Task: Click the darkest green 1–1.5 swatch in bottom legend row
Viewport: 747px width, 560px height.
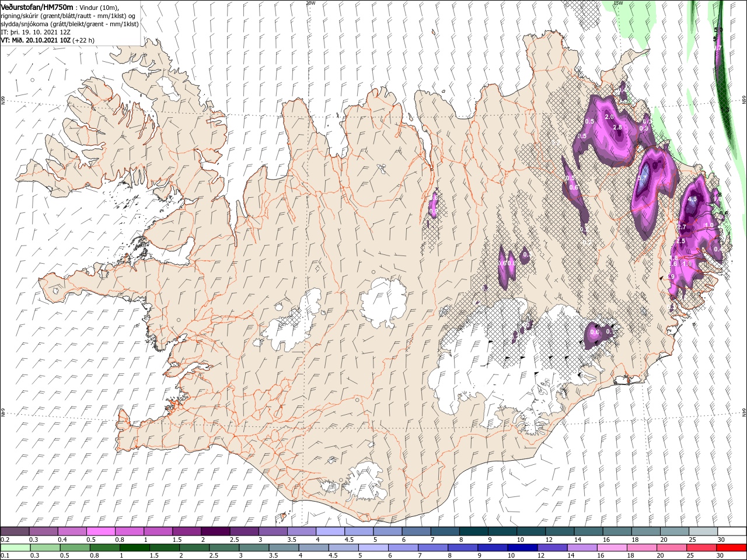Action: click(135, 548)
